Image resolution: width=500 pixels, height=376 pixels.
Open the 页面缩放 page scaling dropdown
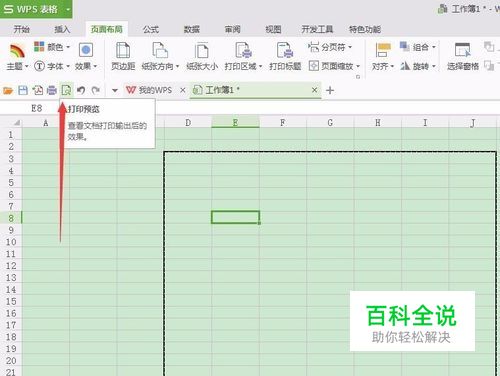[334, 66]
